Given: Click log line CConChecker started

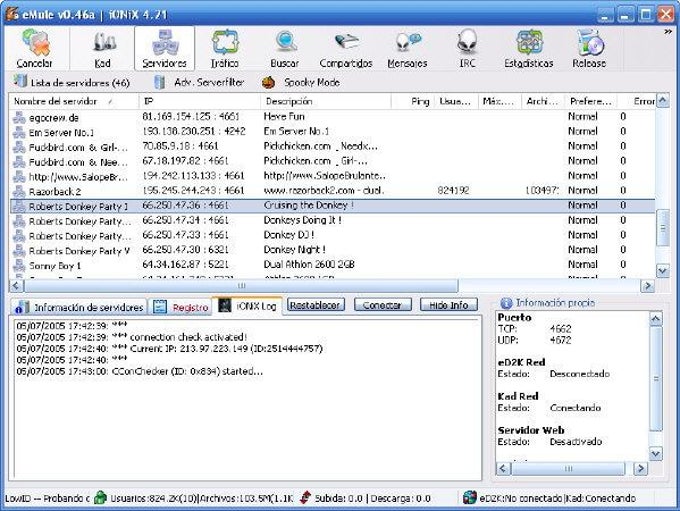Looking at the screenshot, I should point(140,371).
